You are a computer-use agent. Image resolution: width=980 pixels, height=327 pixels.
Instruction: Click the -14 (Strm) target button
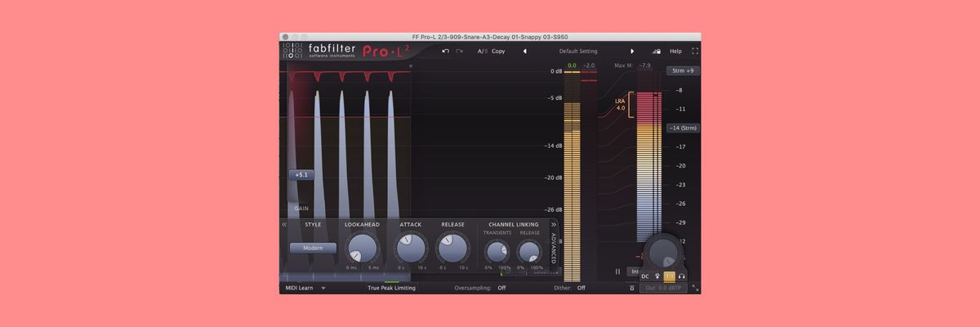click(x=683, y=128)
